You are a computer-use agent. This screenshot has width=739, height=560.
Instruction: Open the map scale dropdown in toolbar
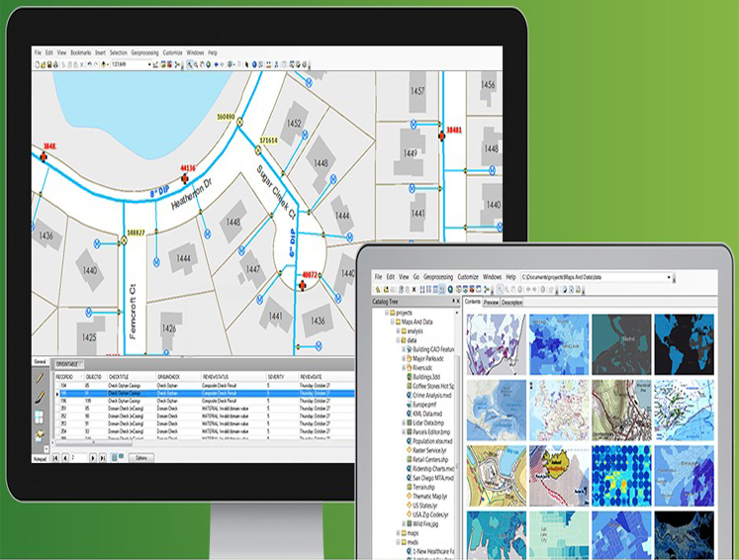tap(150, 64)
